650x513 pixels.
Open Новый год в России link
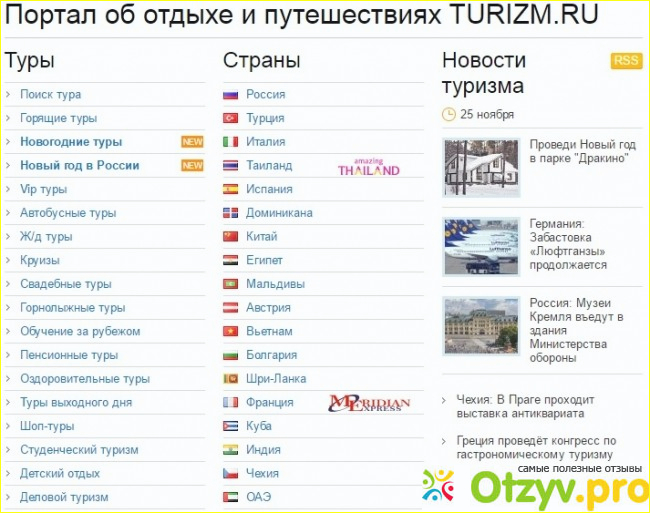point(80,165)
